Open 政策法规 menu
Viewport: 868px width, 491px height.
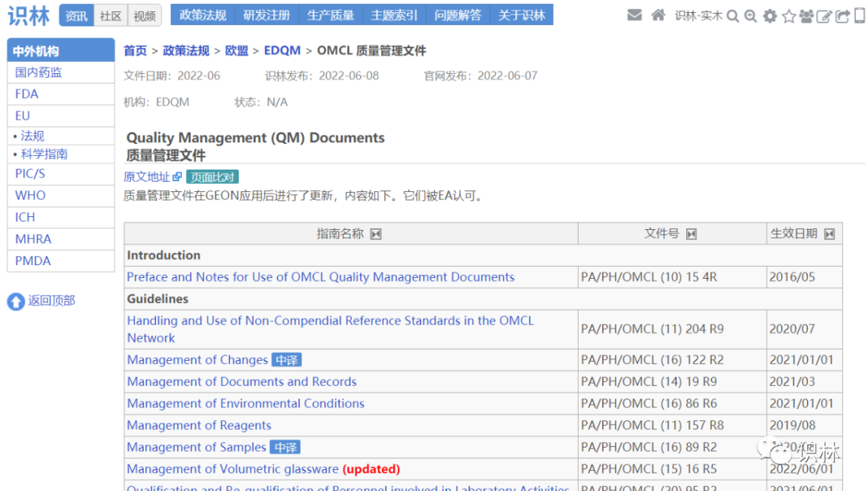click(x=203, y=15)
